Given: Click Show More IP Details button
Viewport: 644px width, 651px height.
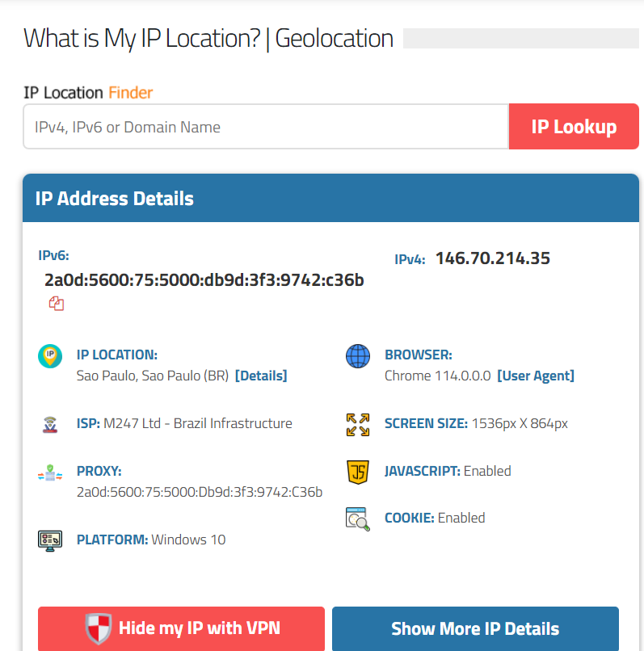Looking at the screenshot, I should pyautogui.click(x=475, y=628).
